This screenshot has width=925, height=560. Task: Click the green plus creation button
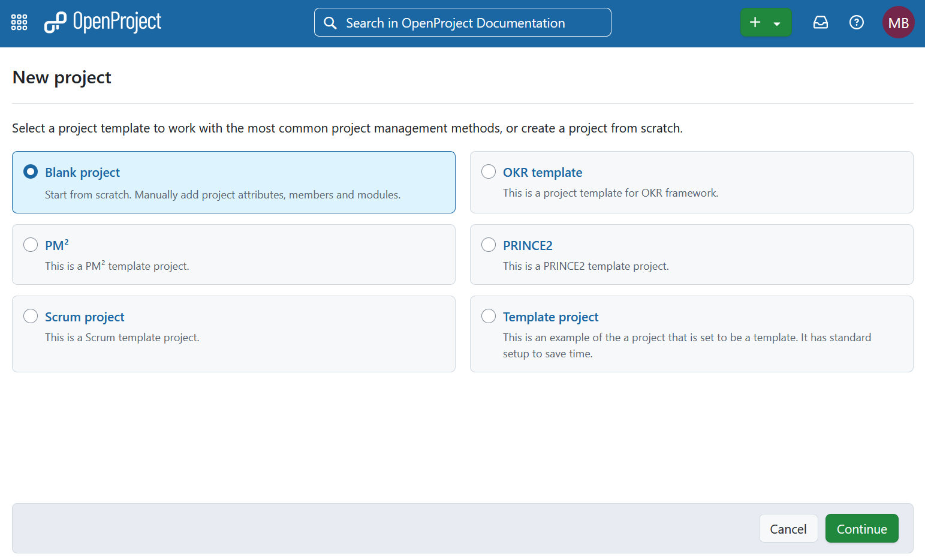[755, 22]
